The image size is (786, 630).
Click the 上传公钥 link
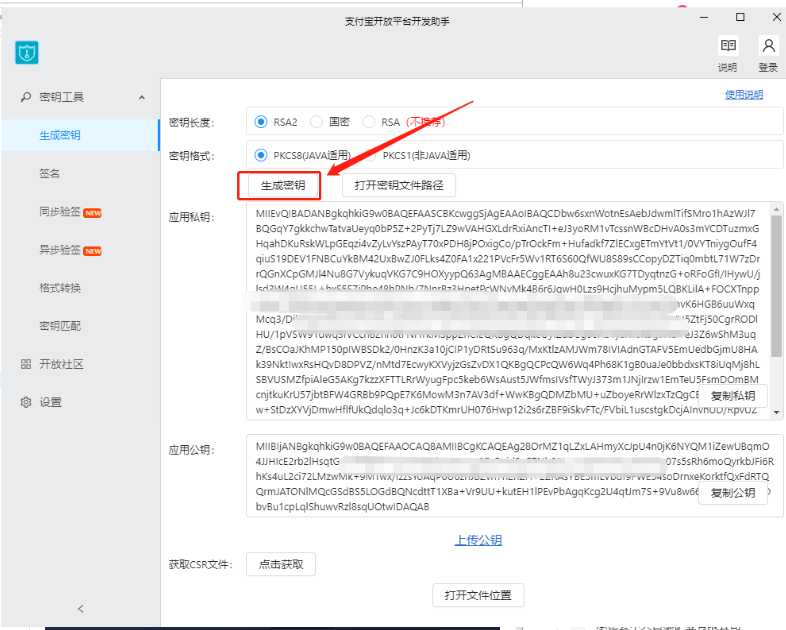pyautogui.click(x=478, y=540)
